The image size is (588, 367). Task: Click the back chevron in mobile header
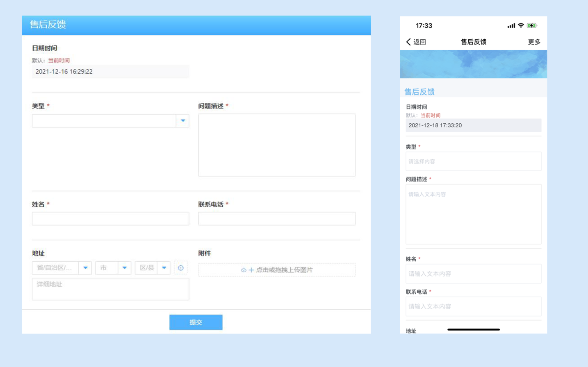[408, 42]
